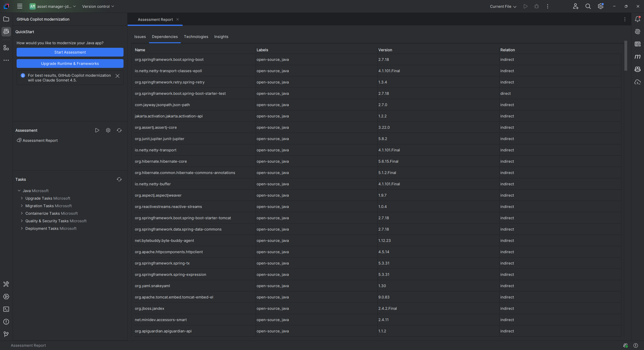
Task: Open Search Everywhere magnifier
Action: [588, 7]
